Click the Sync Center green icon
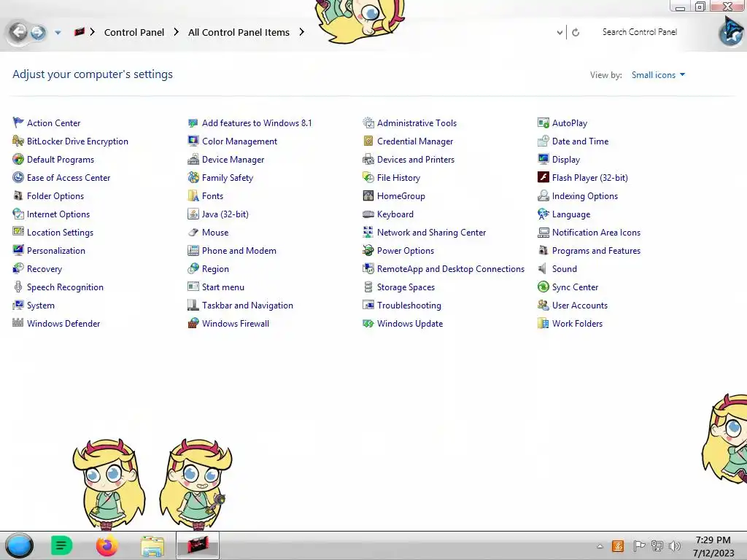This screenshot has height=560, width=747. click(x=543, y=287)
